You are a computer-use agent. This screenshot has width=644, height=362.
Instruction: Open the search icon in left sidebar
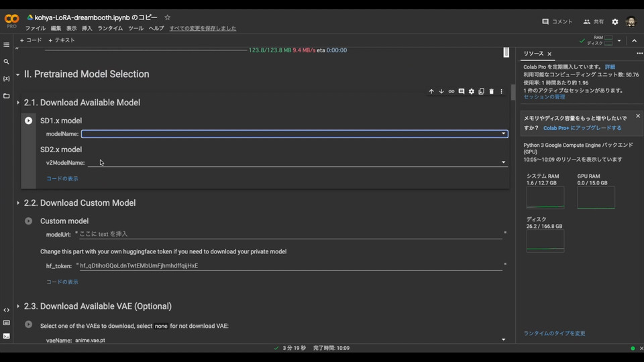pyautogui.click(x=6, y=62)
